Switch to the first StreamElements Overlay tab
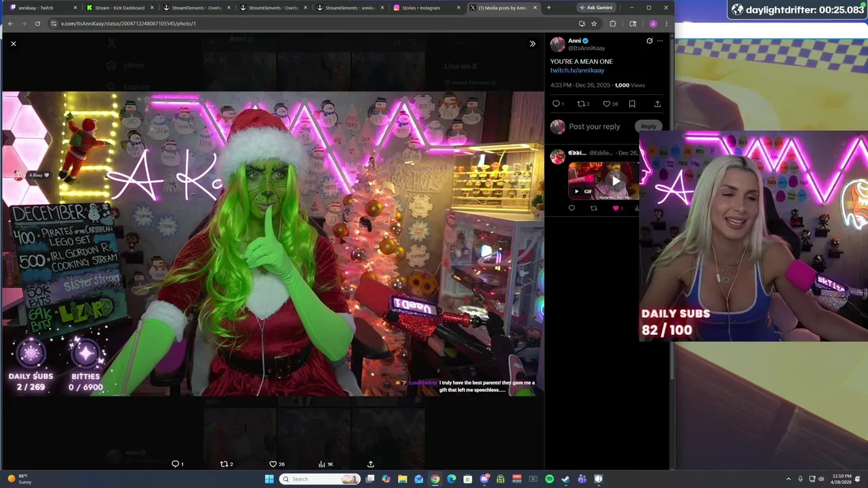The height and width of the screenshot is (488, 868). pos(196,7)
